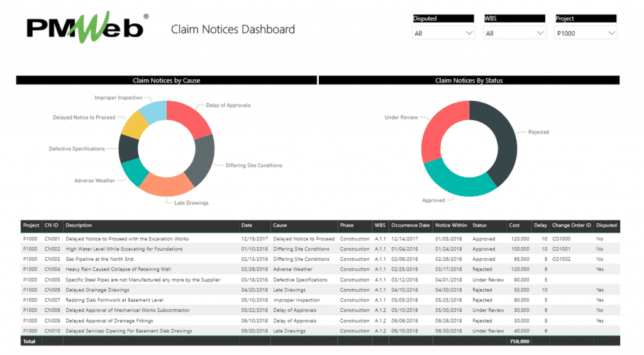Sort table by Phase column header

point(347,225)
